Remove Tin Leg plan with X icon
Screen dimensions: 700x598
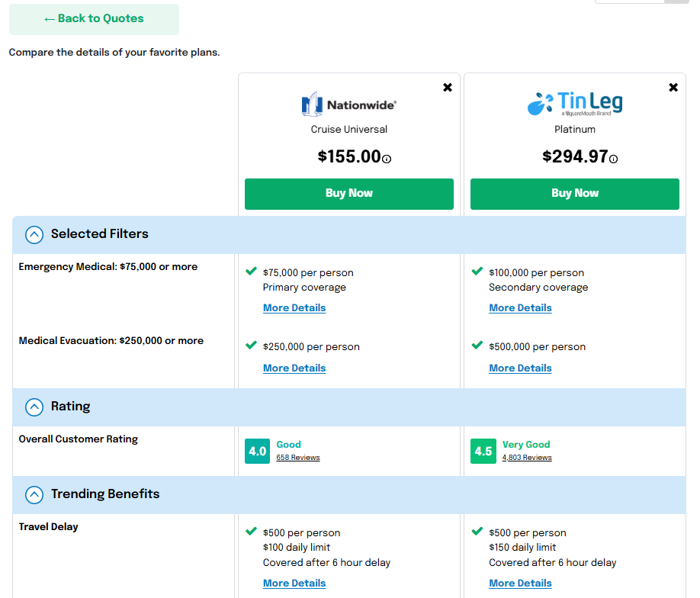pos(673,88)
